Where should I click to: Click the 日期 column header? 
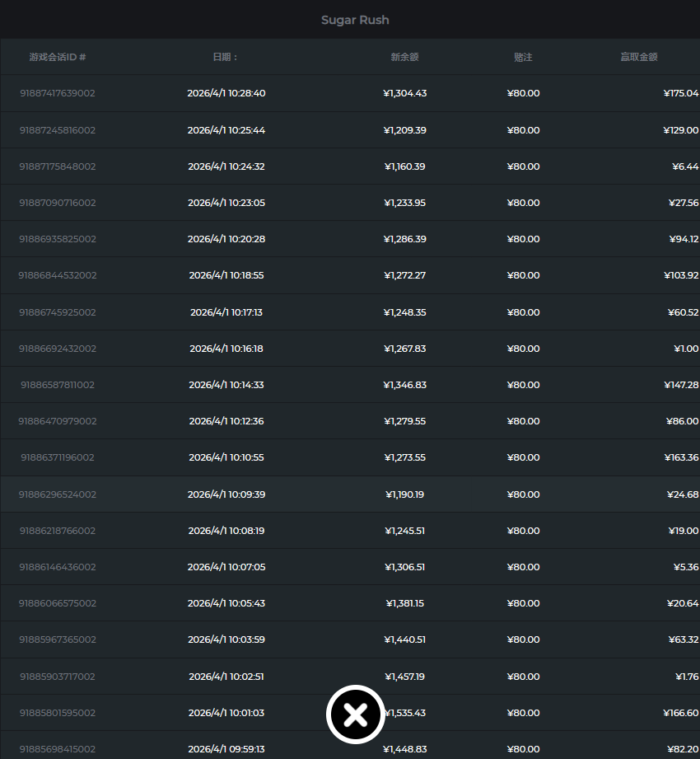(x=226, y=57)
